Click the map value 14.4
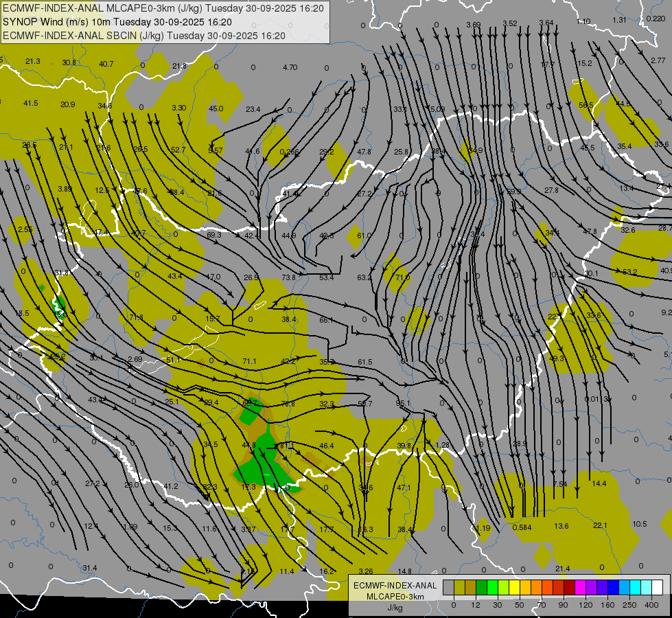The image size is (672, 618). 599,484
